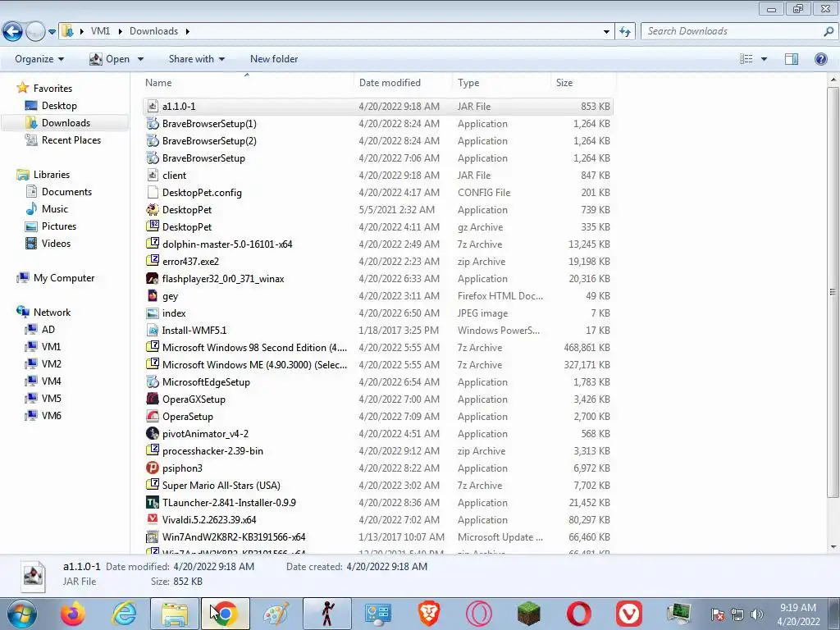The image size is (840, 630).
Task: Select the Vivaldi.5.2.2623.39.x64 installer icon
Action: (153, 519)
